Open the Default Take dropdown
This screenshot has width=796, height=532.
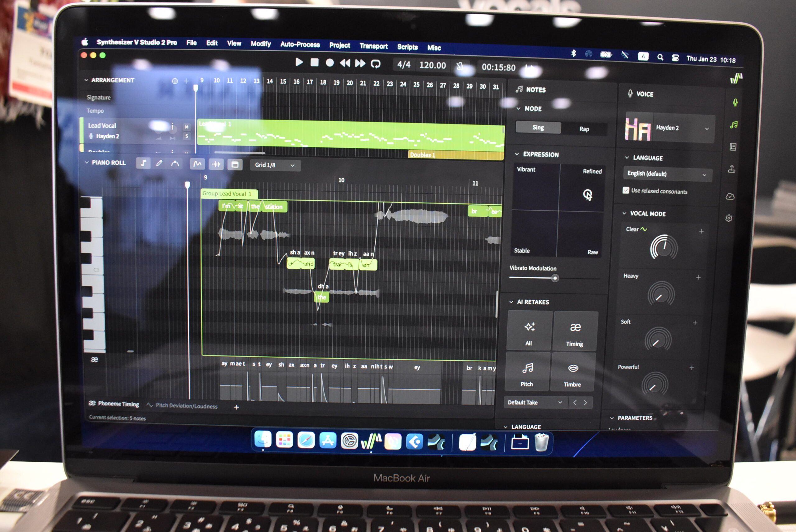click(x=535, y=402)
